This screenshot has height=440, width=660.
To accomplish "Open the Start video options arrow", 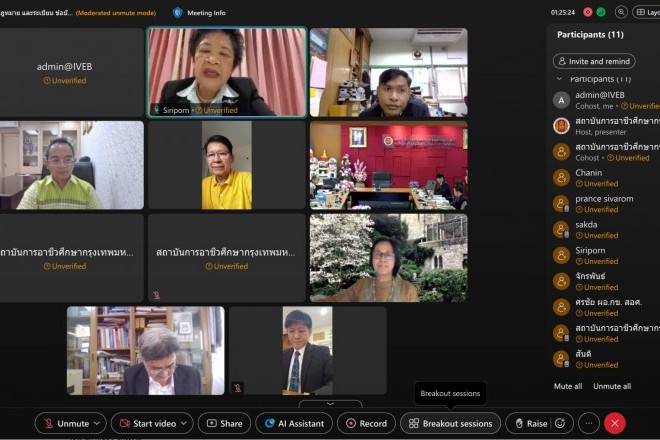I will coord(184,423).
